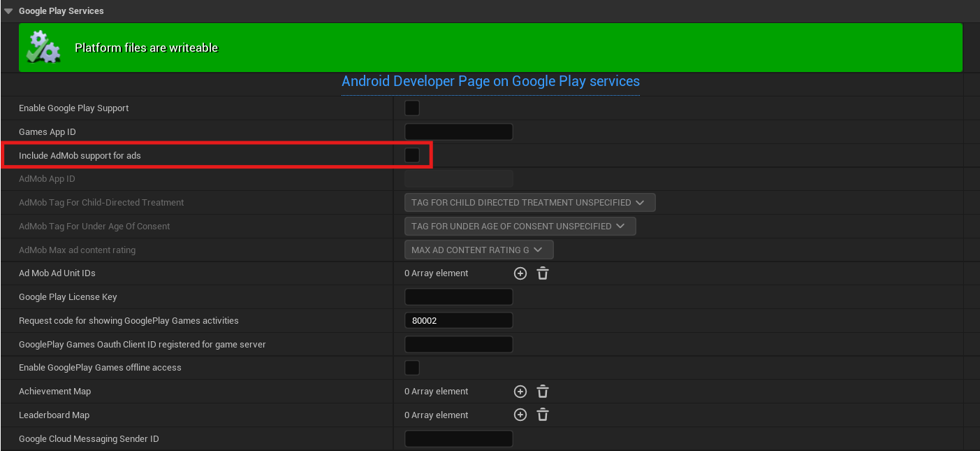This screenshot has width=980, height=451.
Task: Select Google Cloud Messaging Sender ID label
Action: [x=89, y=439]
